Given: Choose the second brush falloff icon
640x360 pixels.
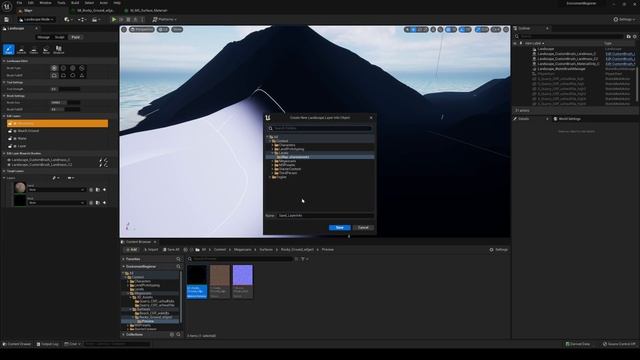Looking at the screenshot, I should (x=63, y=76).
